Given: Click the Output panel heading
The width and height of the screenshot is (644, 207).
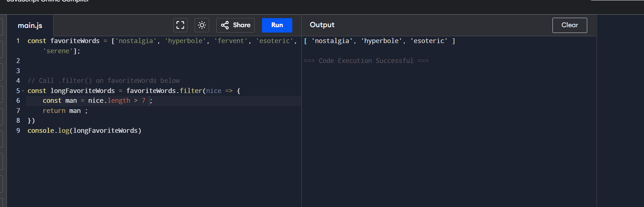Looking at the screenshot, I should click(322, 25).
